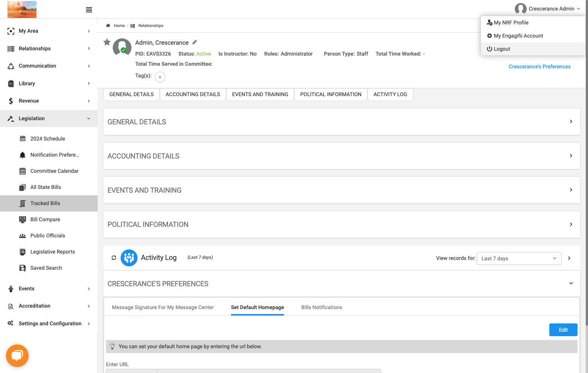Expand the Relationships sidebar menu
This screenshot has height=373, width=588.
[x=49, y=48]
